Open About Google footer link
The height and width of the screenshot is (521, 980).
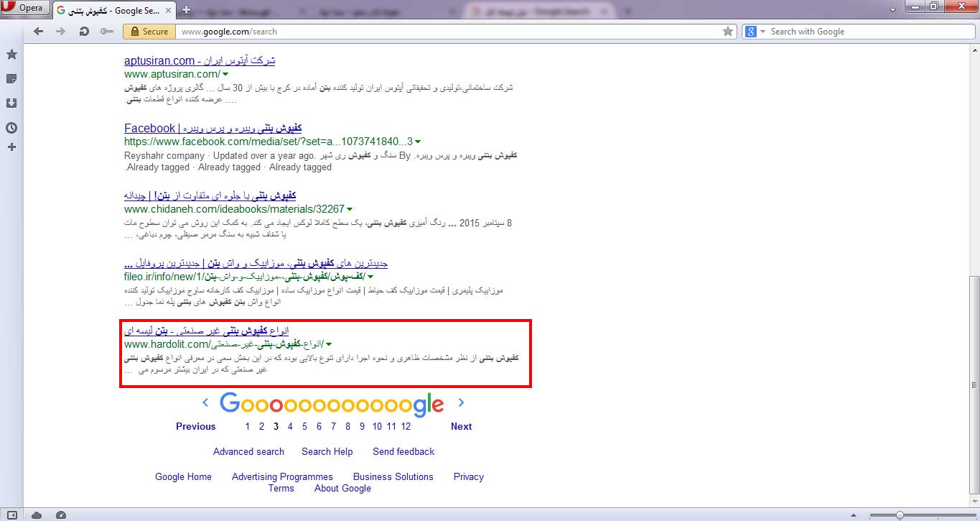click(x=342, y=488)
